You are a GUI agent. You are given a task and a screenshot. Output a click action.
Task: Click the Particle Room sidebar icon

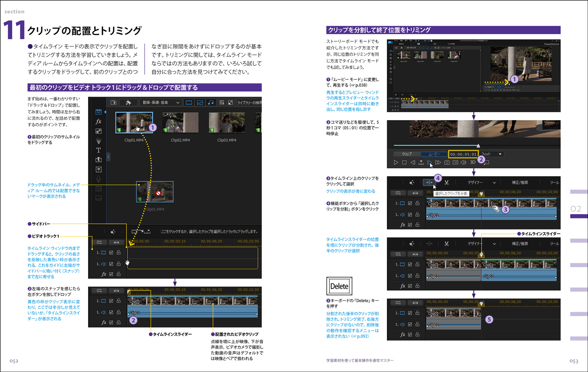98,141
